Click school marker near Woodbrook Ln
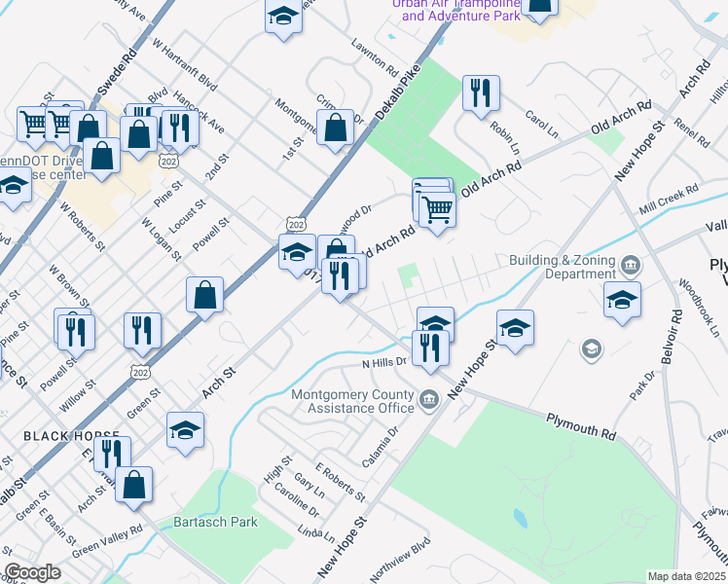 pos(622,301)
